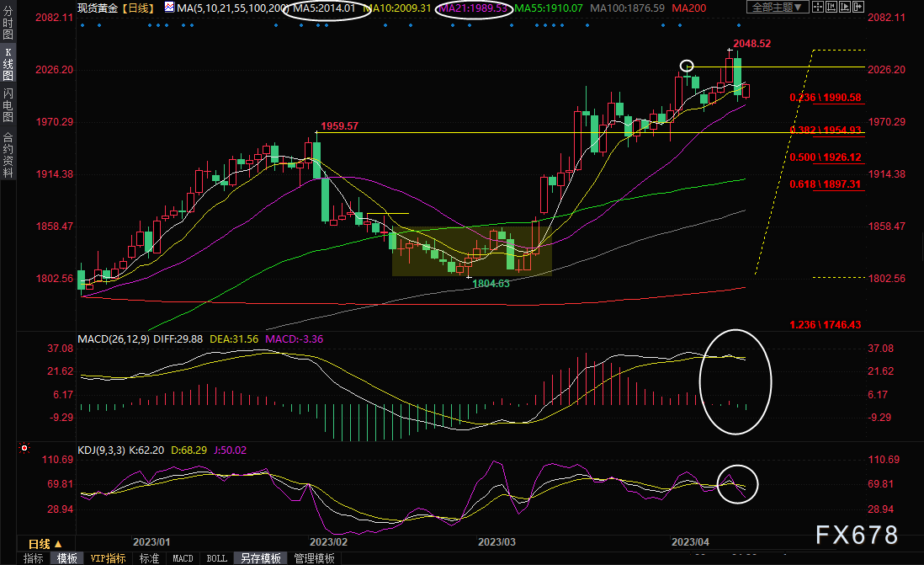Click the 1959.57 peak price label
The width and height of the screenshot is (924, 565).
coord(339,125)
